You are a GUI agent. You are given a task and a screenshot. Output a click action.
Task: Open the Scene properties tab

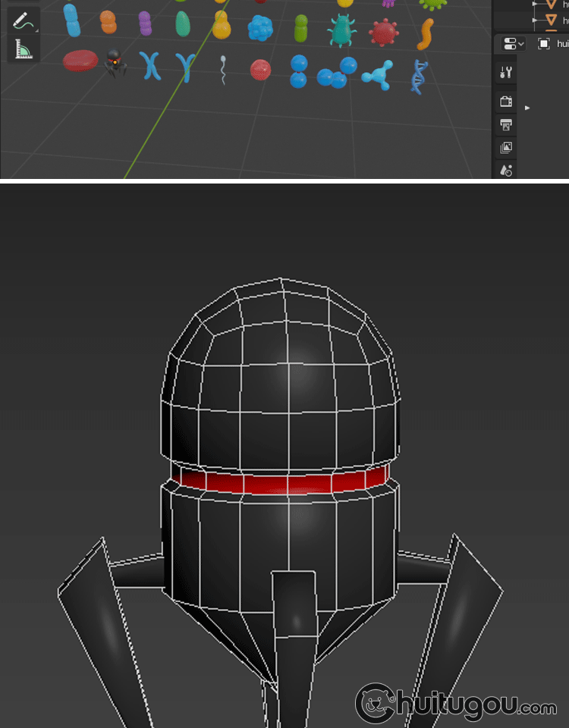[x=506, y=171]
